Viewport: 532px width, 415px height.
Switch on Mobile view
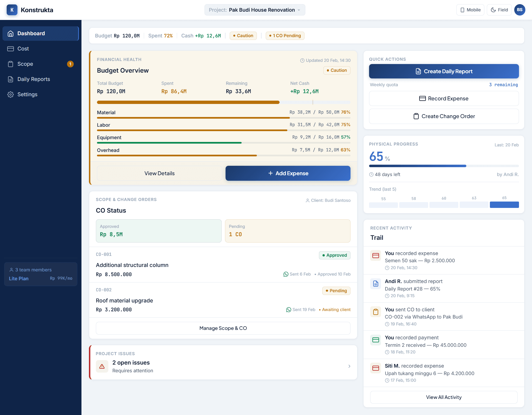(470, 10)
